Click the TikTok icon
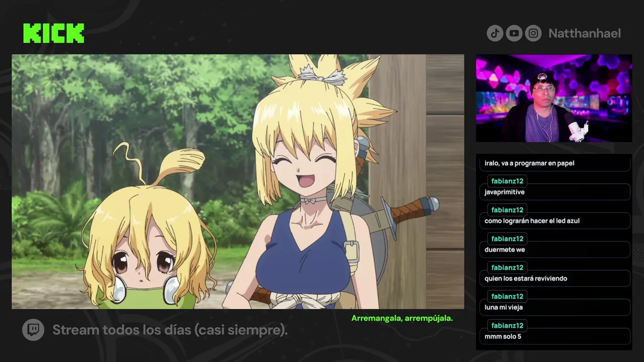The width and height of the screenshot is (644, 362). coord(495,33)
